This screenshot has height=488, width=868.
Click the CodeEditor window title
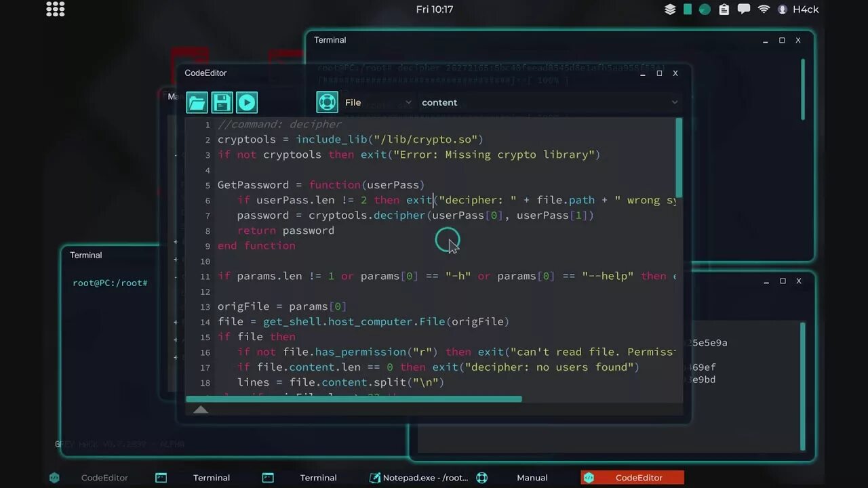pos(205,73)
